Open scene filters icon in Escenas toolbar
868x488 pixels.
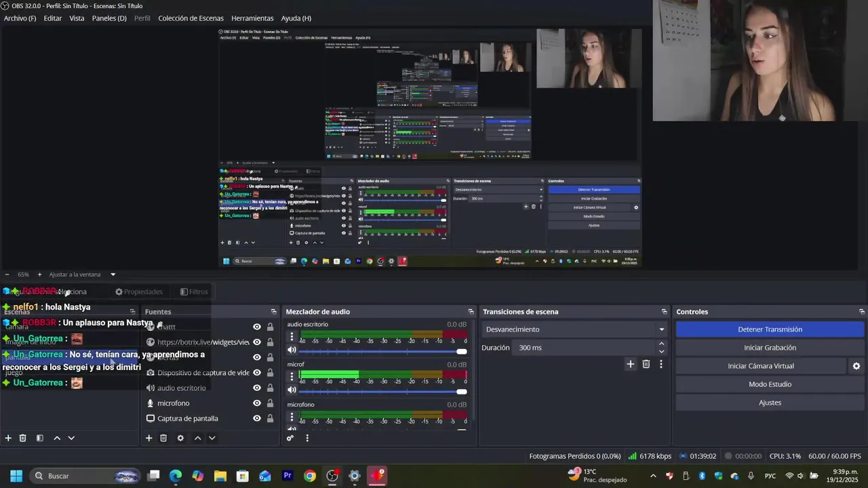pos(39,438)
